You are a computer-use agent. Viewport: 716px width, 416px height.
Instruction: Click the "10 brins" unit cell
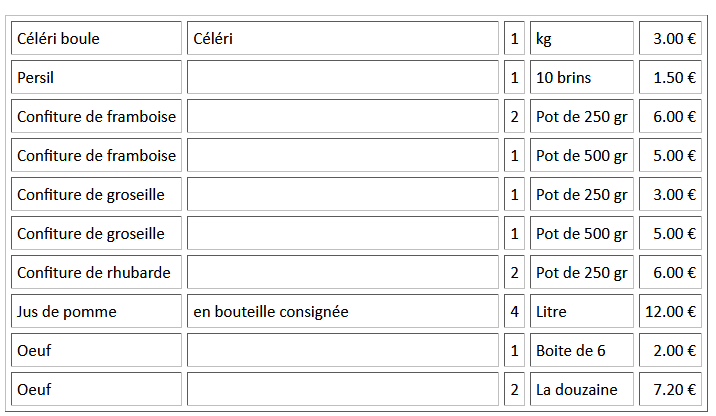pos(581,78)
